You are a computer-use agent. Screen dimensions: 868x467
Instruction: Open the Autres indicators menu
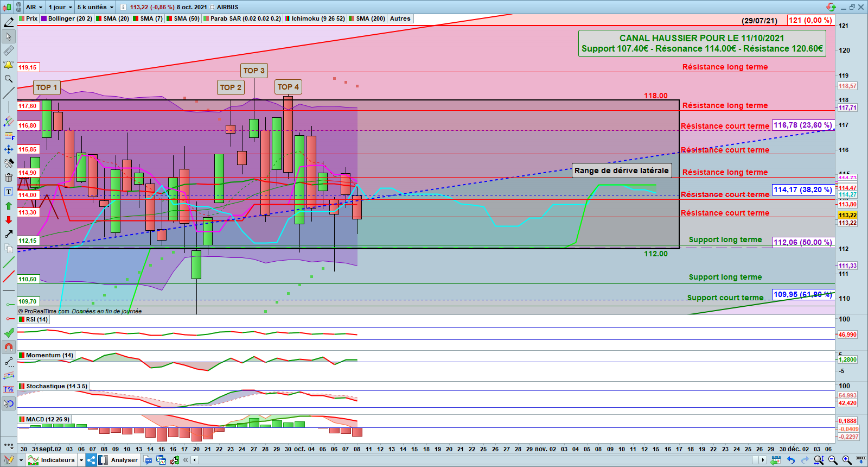pos(400,18)
